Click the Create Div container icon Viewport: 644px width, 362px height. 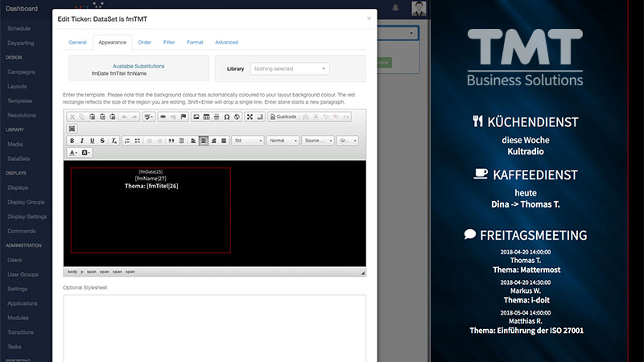(x=182, y=141)
